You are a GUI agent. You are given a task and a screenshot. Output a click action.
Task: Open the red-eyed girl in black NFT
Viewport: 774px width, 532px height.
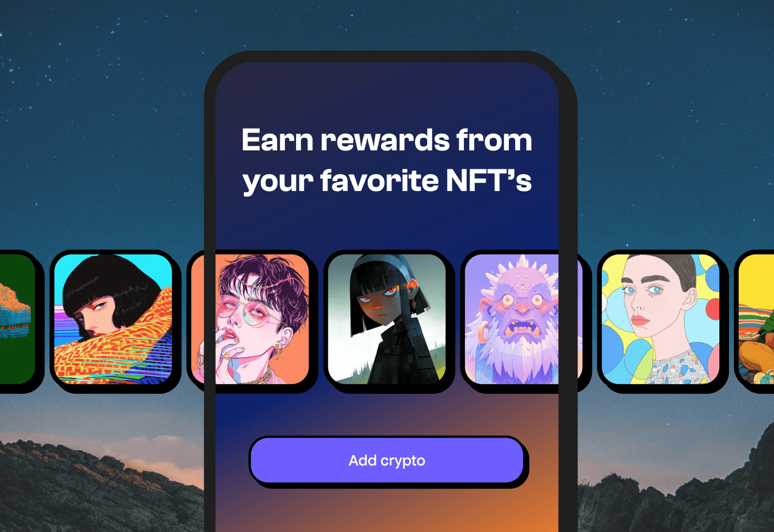click(x=387, y=319)
